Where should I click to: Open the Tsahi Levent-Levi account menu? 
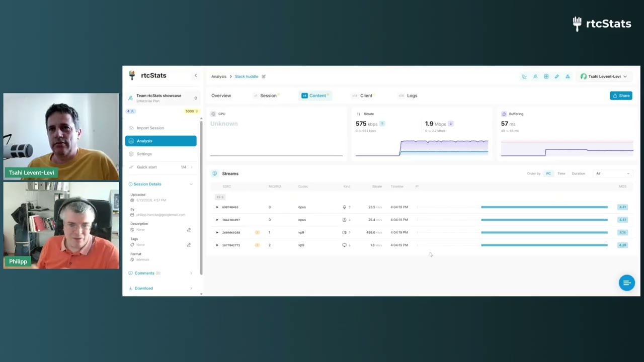coord(604,76)
